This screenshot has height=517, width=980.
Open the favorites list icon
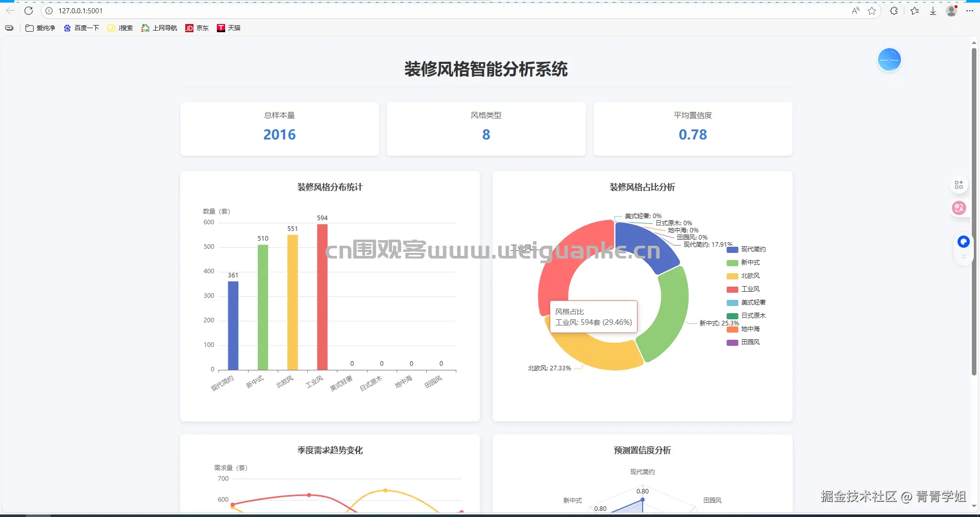(915, 11)
